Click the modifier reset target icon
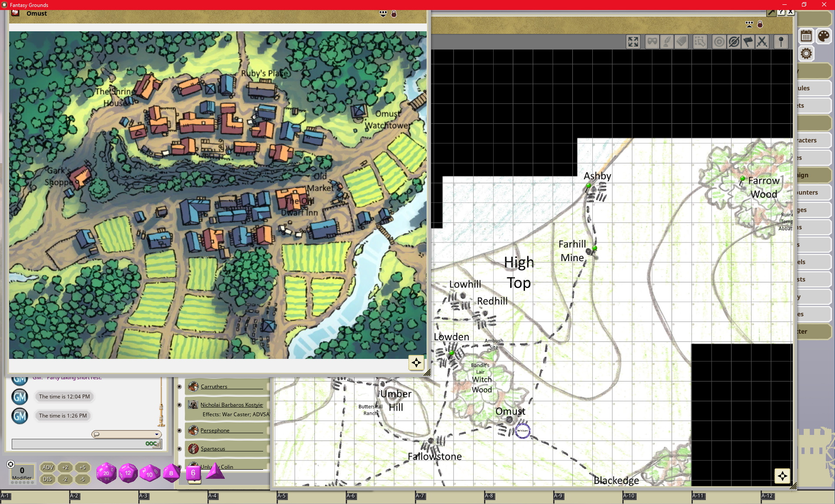This screenshot has width=835, height=504. [11, 464]
